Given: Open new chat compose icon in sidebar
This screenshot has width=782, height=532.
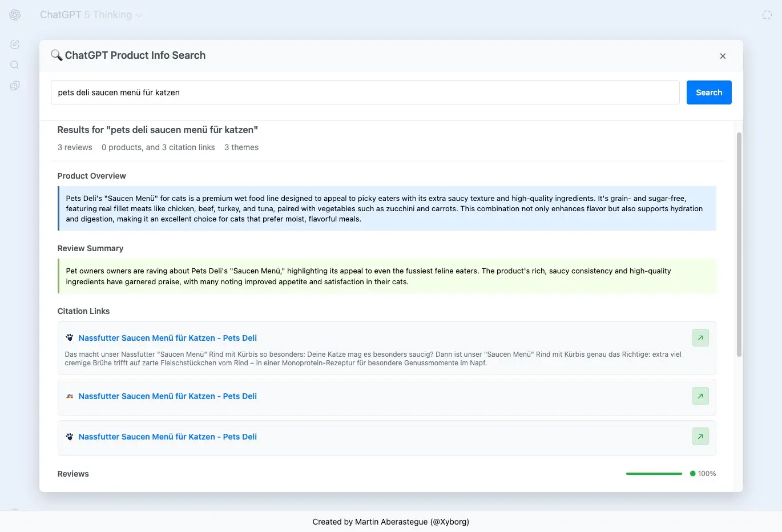Looking at the screenshot, I should [15, 45].
